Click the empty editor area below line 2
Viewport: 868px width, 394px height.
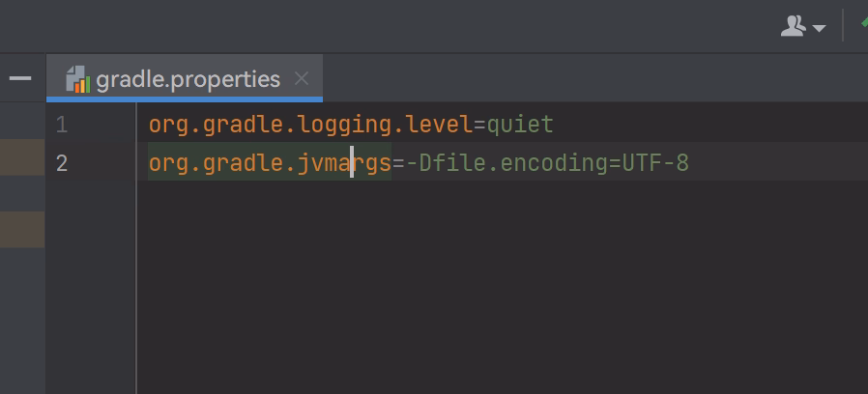pyautogui.click(x=502, y=287)
